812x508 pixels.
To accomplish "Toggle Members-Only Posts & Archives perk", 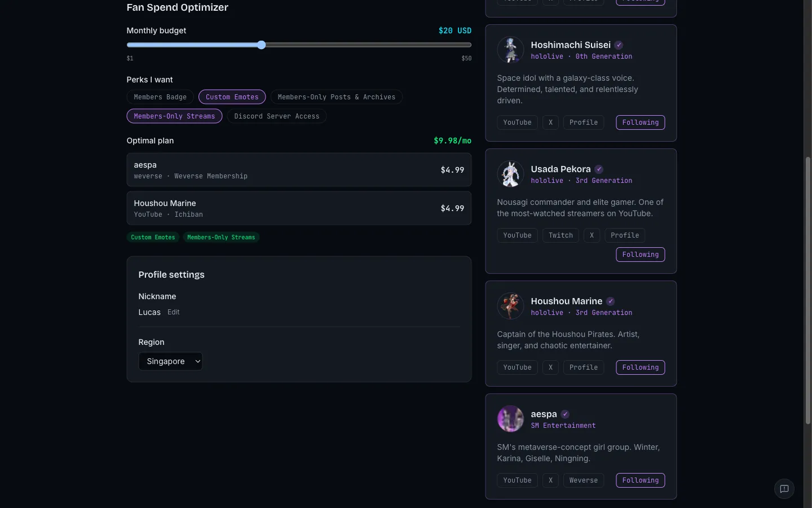I will click(x=337, y=97).
